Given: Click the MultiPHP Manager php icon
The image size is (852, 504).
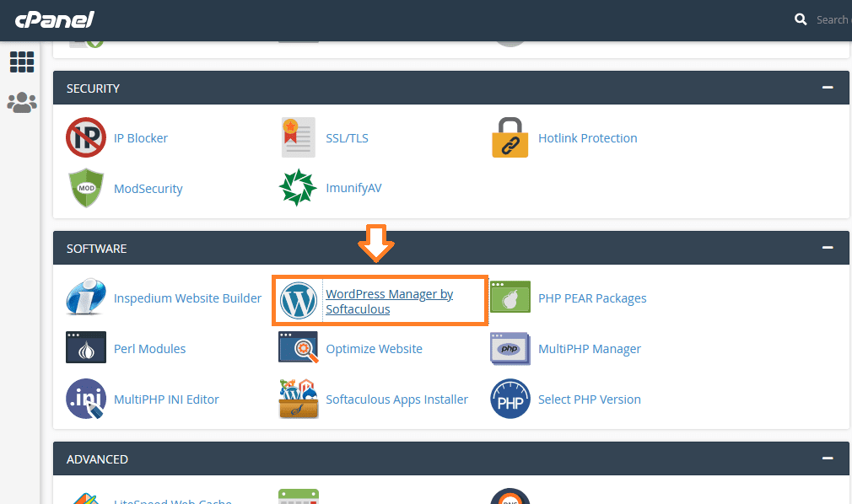Looking at the screenshot, I should [510, 348].
